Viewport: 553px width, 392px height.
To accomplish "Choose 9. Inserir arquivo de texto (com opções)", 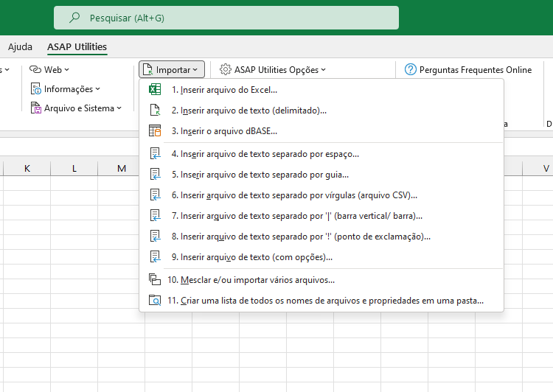I will coord(321,257).
